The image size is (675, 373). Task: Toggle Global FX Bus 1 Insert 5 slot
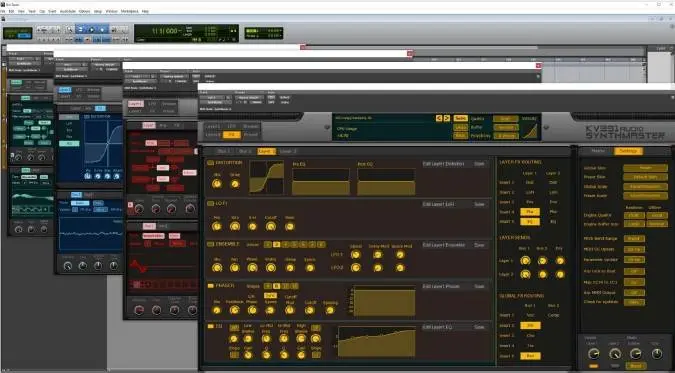(x=530, y=356)
